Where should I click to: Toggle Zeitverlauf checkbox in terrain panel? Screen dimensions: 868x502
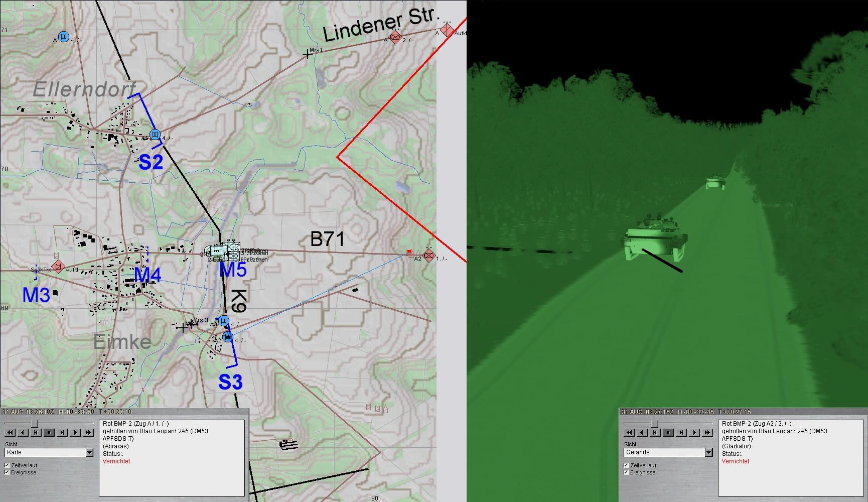click(x=626, y=465)
